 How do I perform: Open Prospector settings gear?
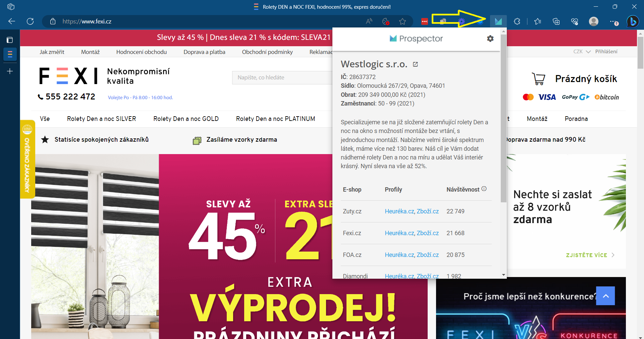point(490,39)
